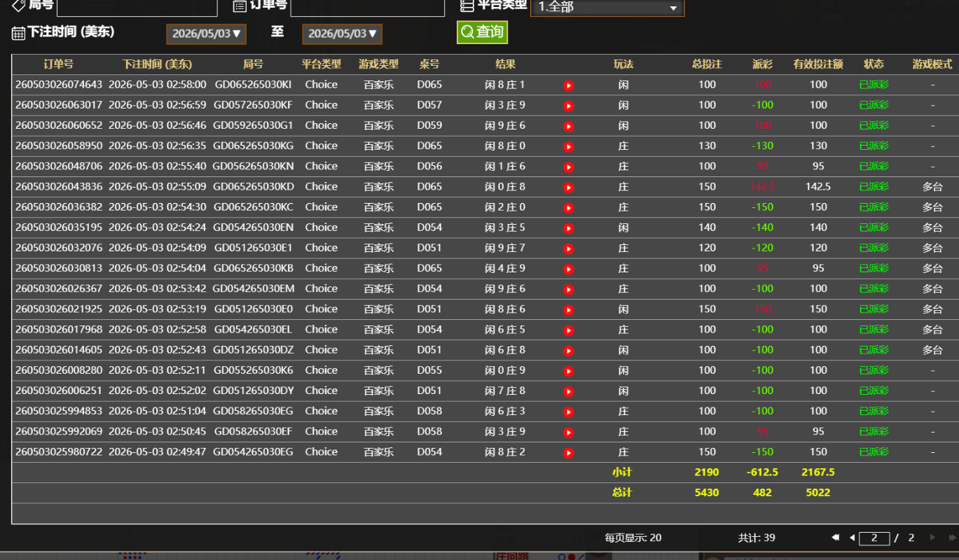
Task: Click result 闲 8 庄 1
Action: click(x=505, y=85)
